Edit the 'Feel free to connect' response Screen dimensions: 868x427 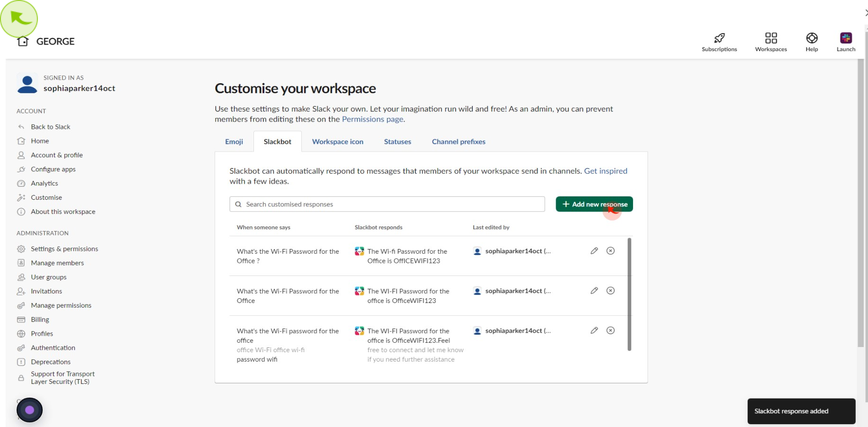594,330
